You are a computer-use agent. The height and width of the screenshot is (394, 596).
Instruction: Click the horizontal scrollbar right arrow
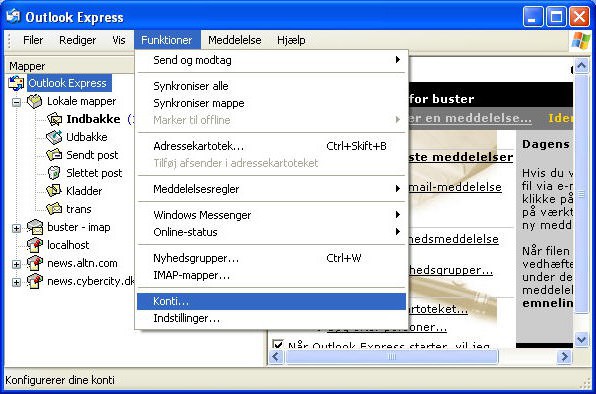[564, 357]
